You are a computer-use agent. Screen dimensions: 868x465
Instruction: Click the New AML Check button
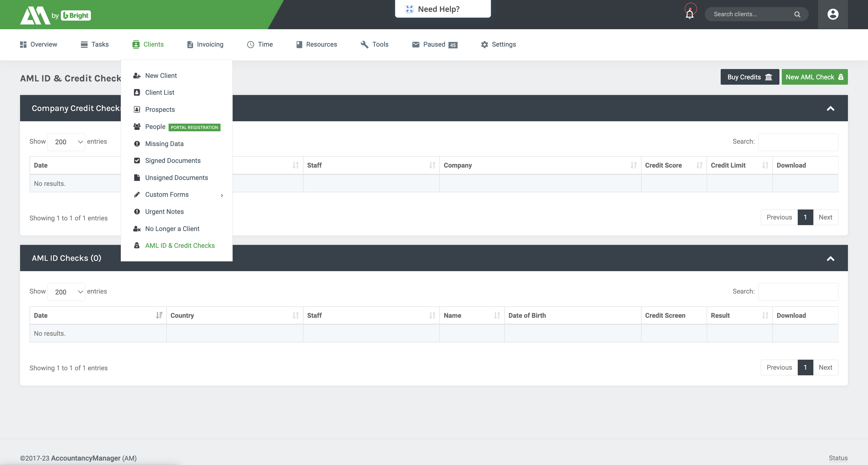815,77
